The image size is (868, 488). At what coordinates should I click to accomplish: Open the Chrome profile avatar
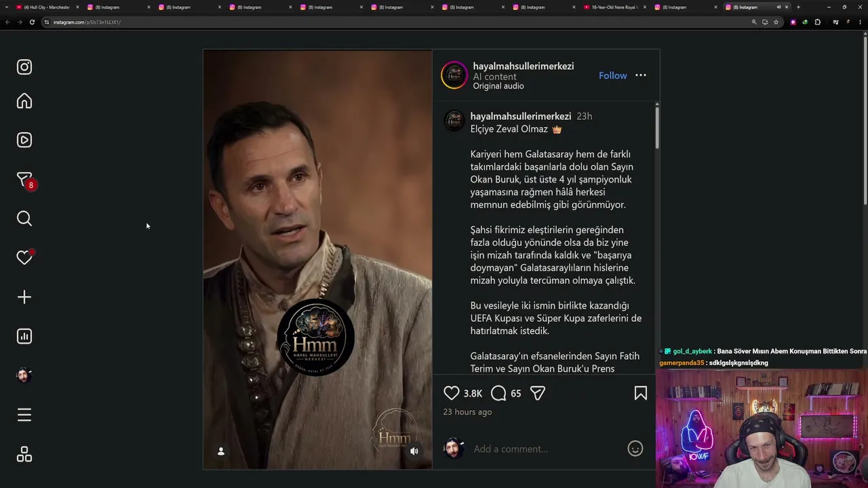847,22
